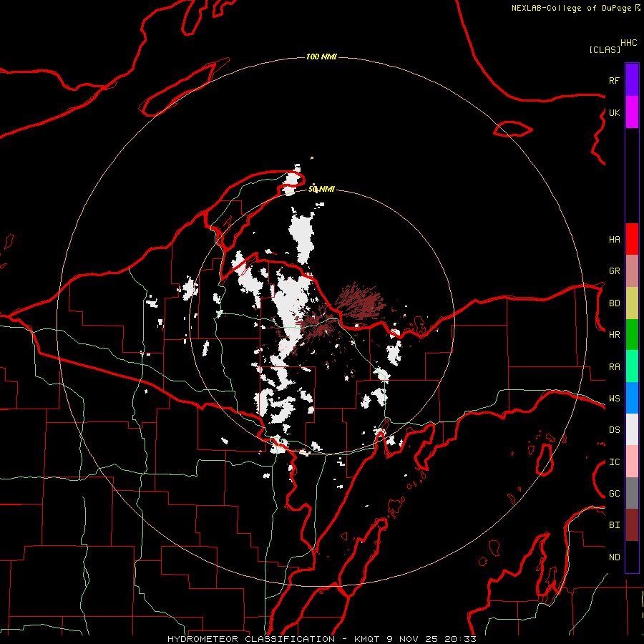This screenshot has height=644, width=644.
Task: Click the 'IC' legend label
Action: point(614,462)
